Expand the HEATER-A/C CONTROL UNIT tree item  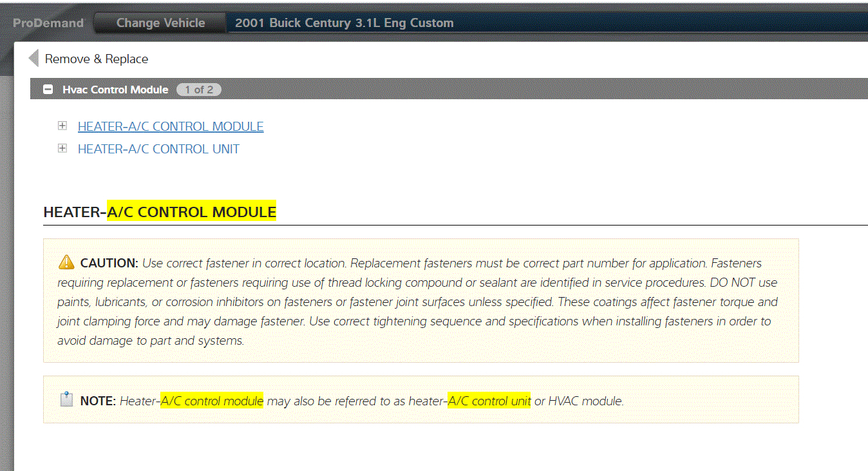[x=62, y=148]
